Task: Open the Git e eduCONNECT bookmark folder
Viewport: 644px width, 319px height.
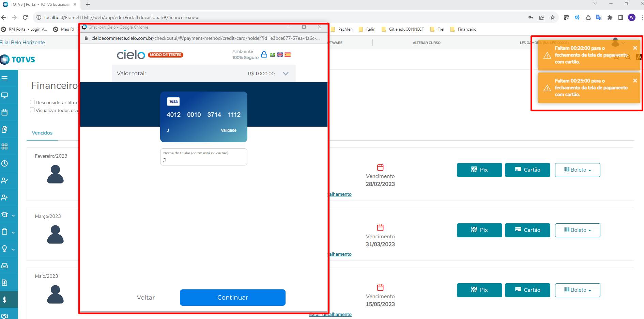Action: click(403, 29)
